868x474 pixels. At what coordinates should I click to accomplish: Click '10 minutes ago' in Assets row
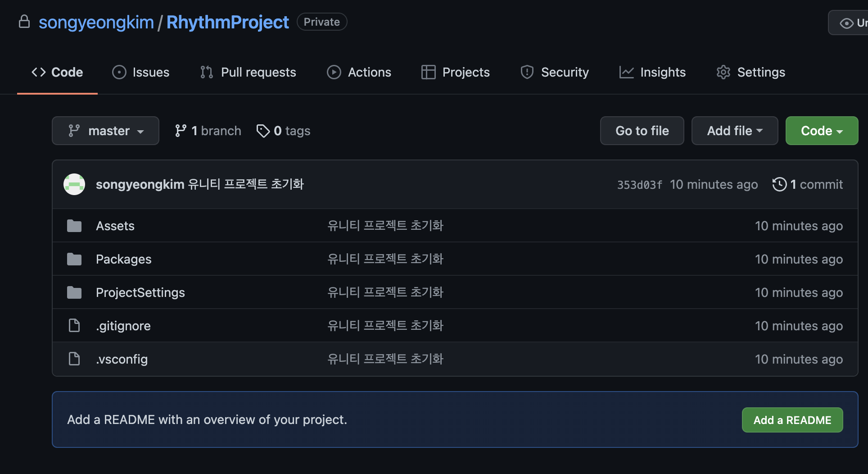(799, 226)
